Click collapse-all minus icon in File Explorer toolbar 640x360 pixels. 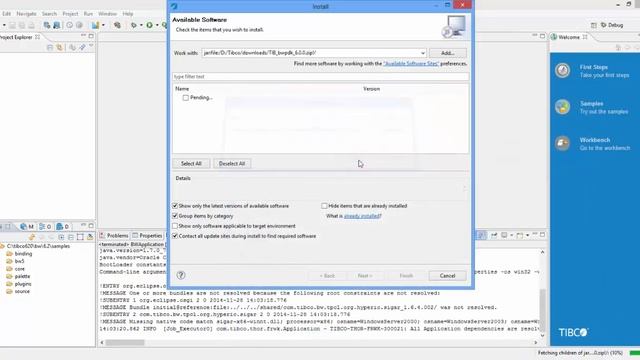71,237
